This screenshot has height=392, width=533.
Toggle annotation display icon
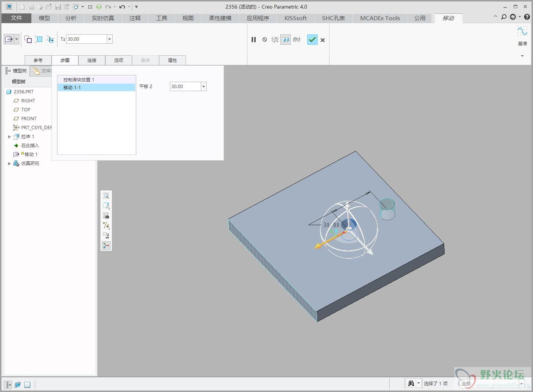click(106, 236)
